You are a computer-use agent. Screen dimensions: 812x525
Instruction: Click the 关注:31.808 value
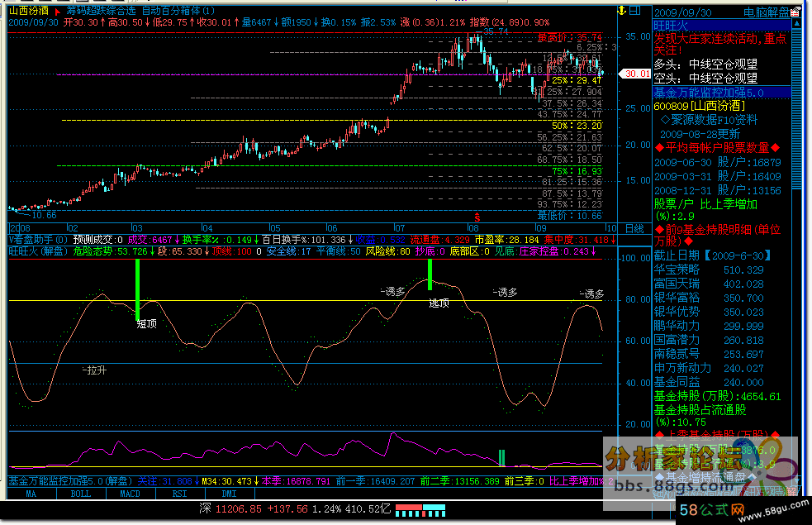click(169, 481)
